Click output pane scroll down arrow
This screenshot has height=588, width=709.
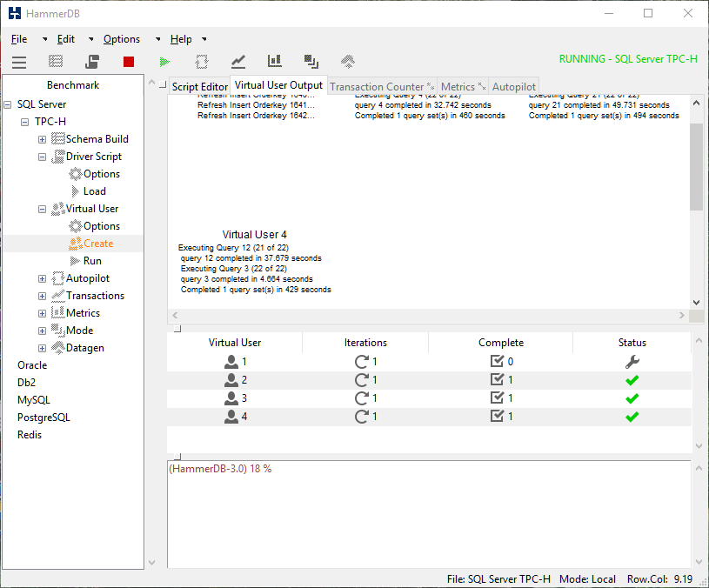tap(696, 303)
